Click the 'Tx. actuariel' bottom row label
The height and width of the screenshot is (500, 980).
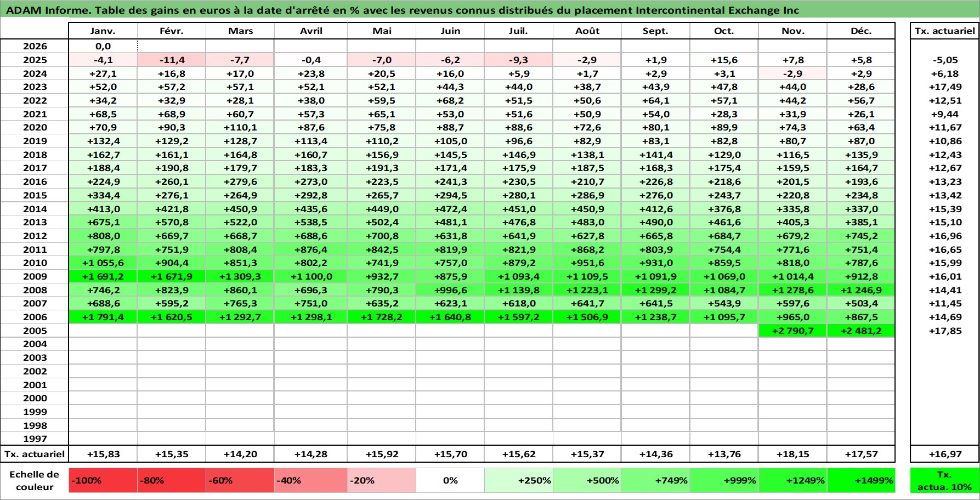[x=35, y=454]
